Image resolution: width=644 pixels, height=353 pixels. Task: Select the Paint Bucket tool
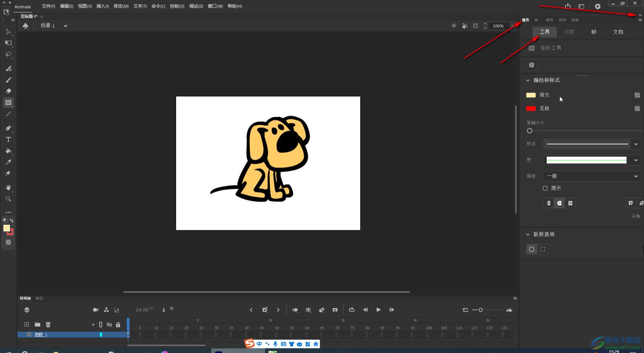8,151
